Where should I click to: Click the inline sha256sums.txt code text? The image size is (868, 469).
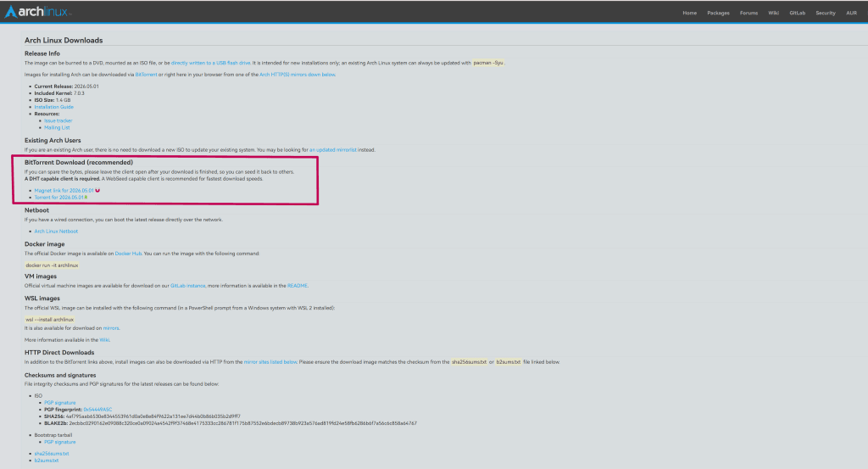tap(469, 362)
